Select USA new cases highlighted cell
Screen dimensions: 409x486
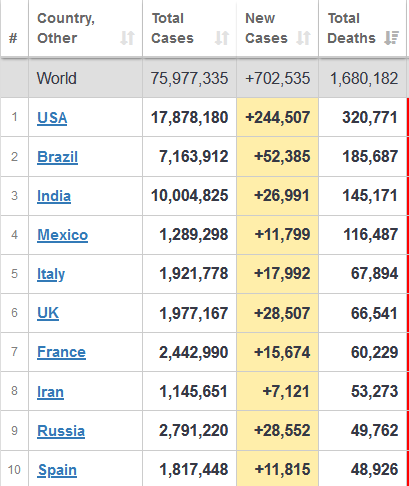click(x=278, y=118)
